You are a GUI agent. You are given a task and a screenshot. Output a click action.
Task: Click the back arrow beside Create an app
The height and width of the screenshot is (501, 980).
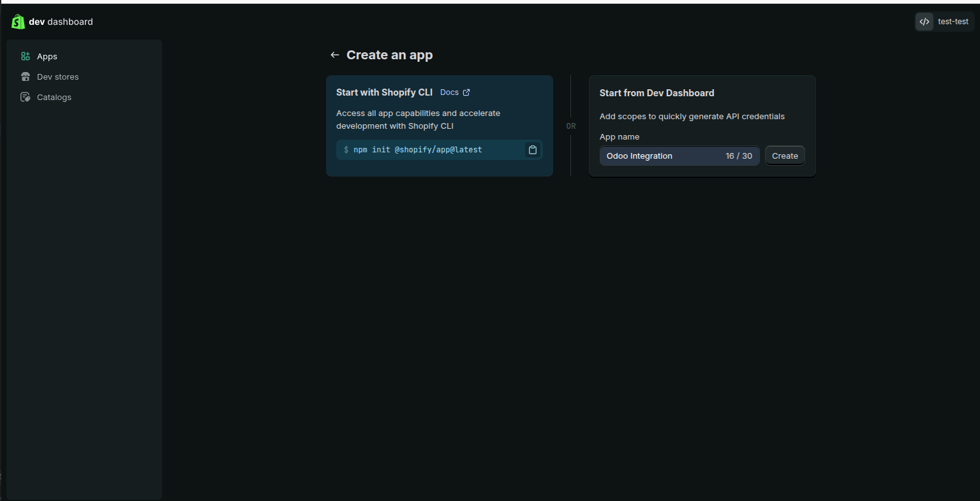334,55
